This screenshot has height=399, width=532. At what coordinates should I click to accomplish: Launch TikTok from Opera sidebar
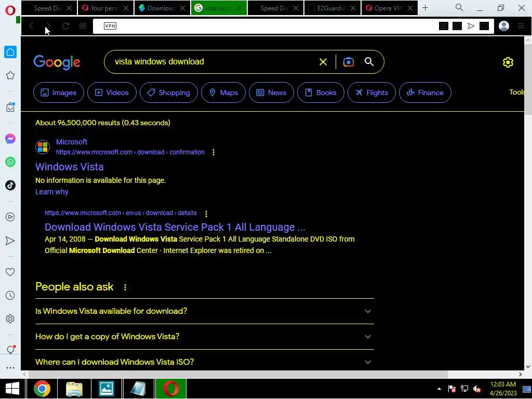point(10,185)
